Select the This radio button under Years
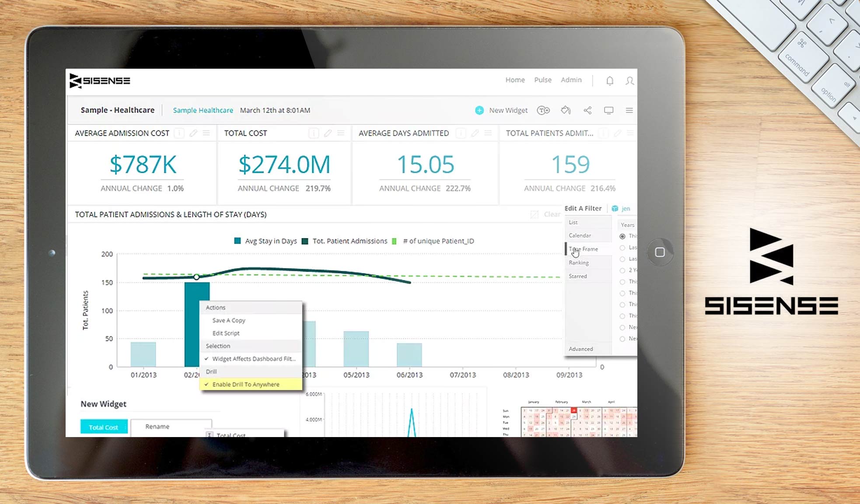The width and height of the screenshot is (860, 504). click(x=622, y=236)
